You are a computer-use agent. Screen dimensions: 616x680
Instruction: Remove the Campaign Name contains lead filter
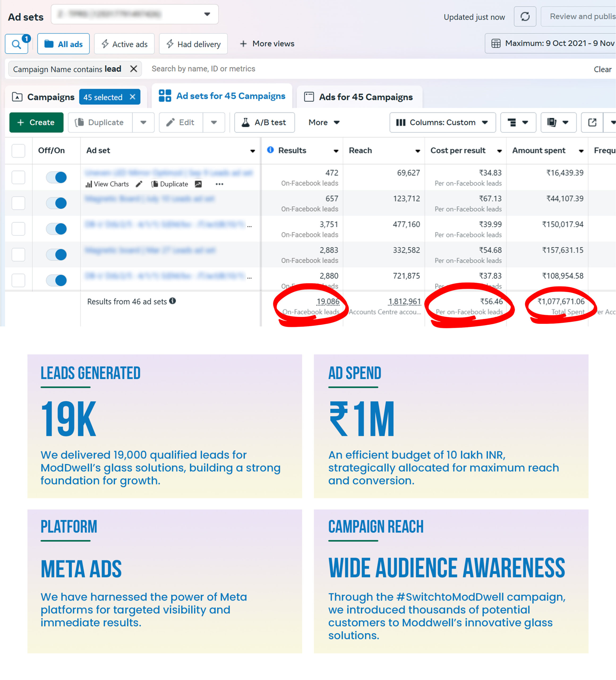(134, 69)
